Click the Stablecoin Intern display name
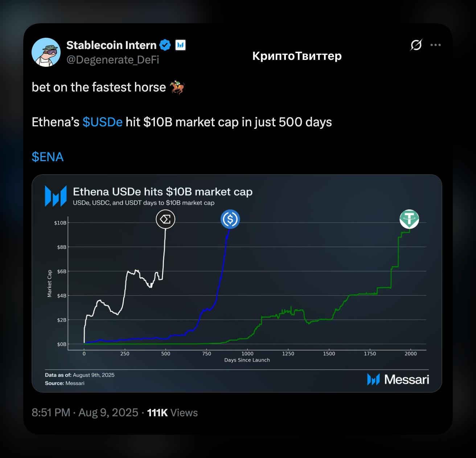Image resolution: width=476 pixels, height=458 pixels. (111, 45)
